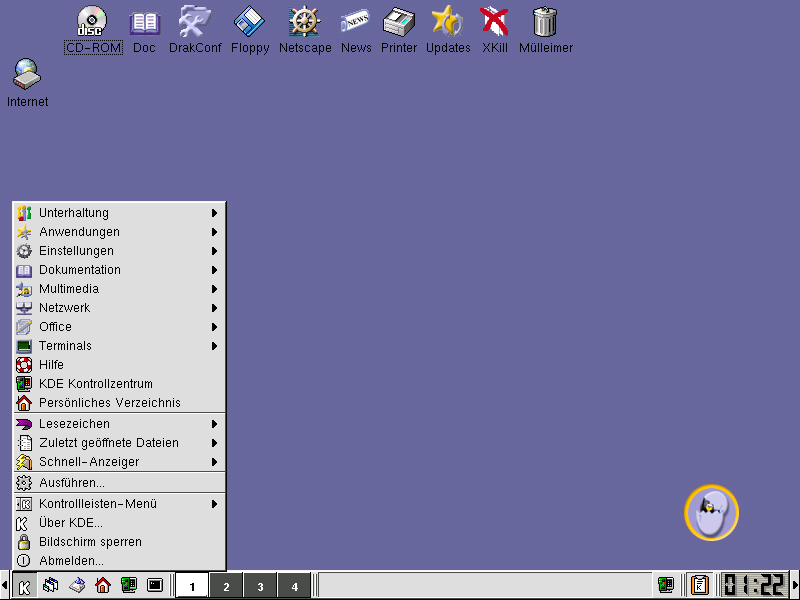Switch to virtual desktop 3
This screenshot has width=800, height=600.
tap(260, 586)
